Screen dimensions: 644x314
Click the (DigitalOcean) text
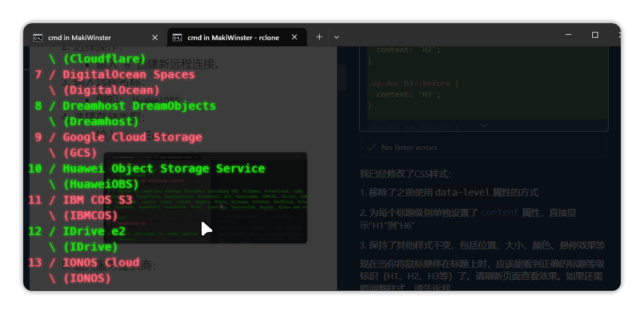coord(111,90)
